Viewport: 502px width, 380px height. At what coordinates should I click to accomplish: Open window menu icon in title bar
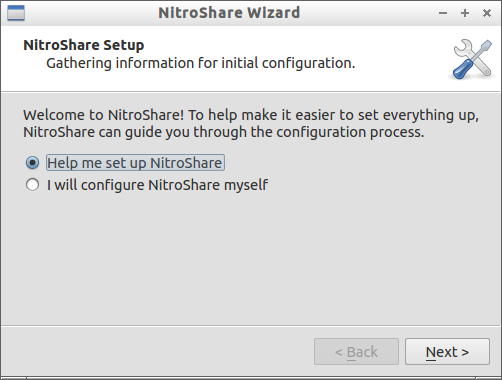(x=16, y=13)
